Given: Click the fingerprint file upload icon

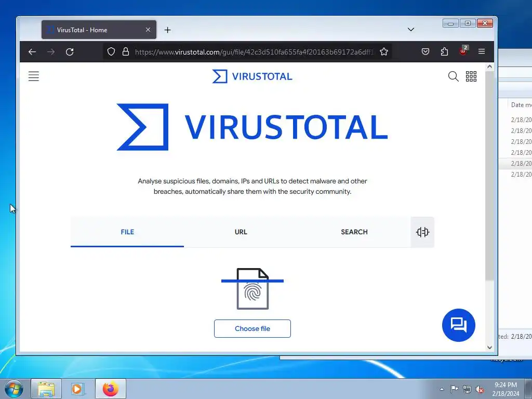Looking at the screenshot, I should point(252,289).
